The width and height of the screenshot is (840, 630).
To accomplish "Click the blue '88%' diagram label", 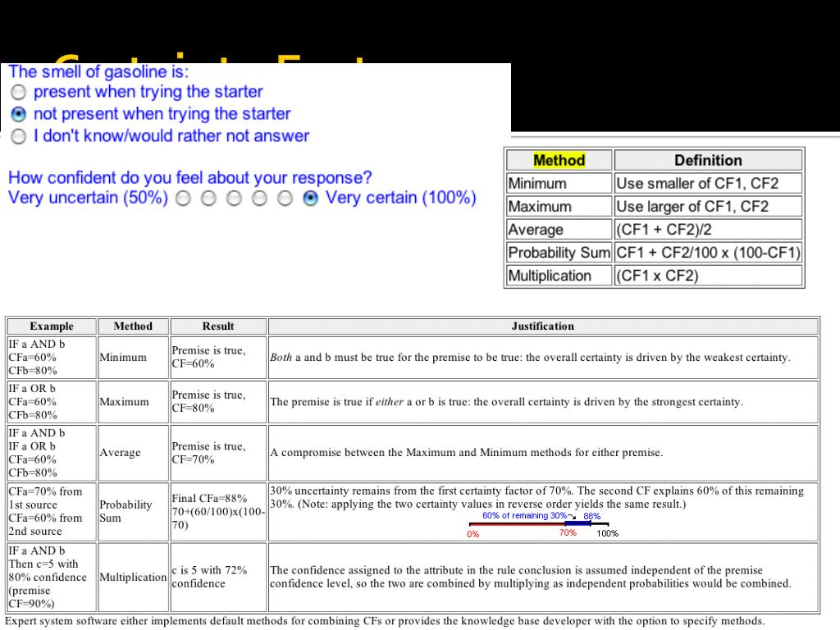I will coord(592,517).
